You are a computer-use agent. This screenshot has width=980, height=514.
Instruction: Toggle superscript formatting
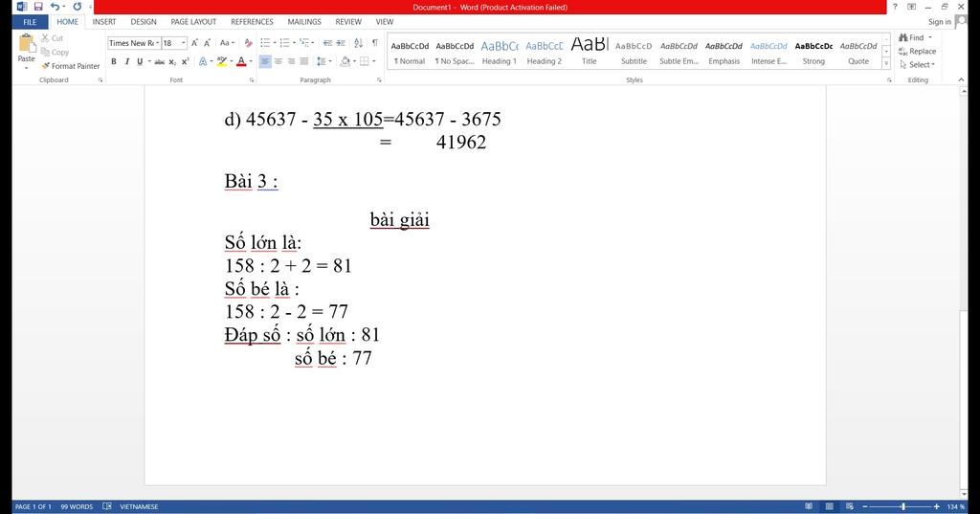[185, 61]
